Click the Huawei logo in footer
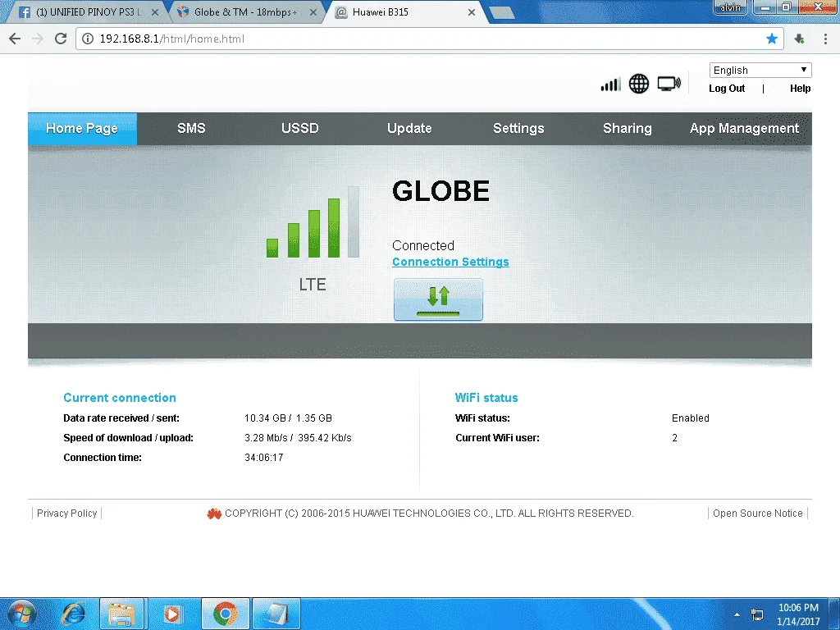This screenshot has height=630, width=840. [x=214, y=514]
